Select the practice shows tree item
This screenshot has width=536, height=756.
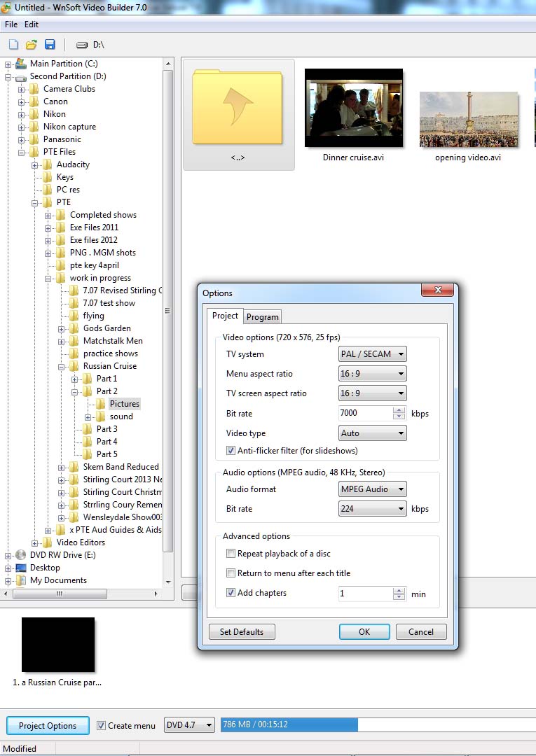point(111,353)
